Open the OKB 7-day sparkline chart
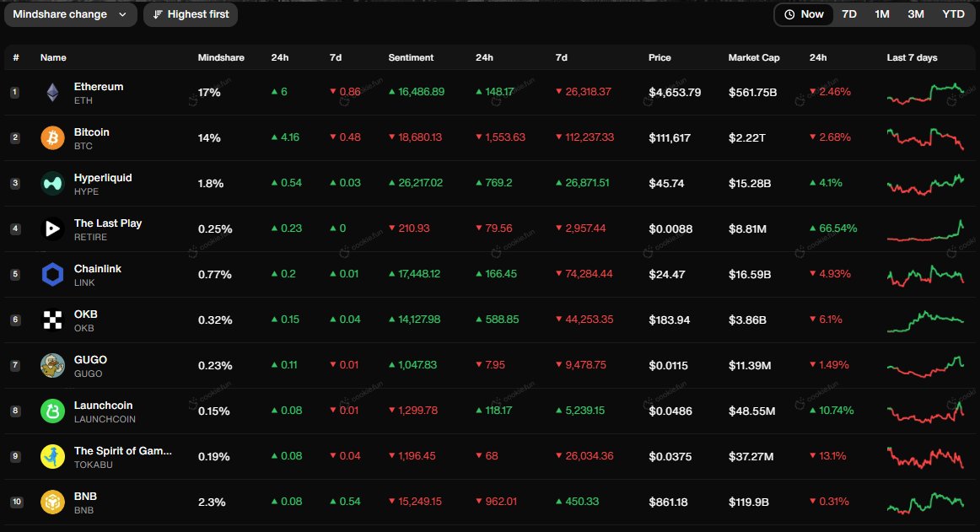Viewport: 980px width, 532px height. (925, 320)
